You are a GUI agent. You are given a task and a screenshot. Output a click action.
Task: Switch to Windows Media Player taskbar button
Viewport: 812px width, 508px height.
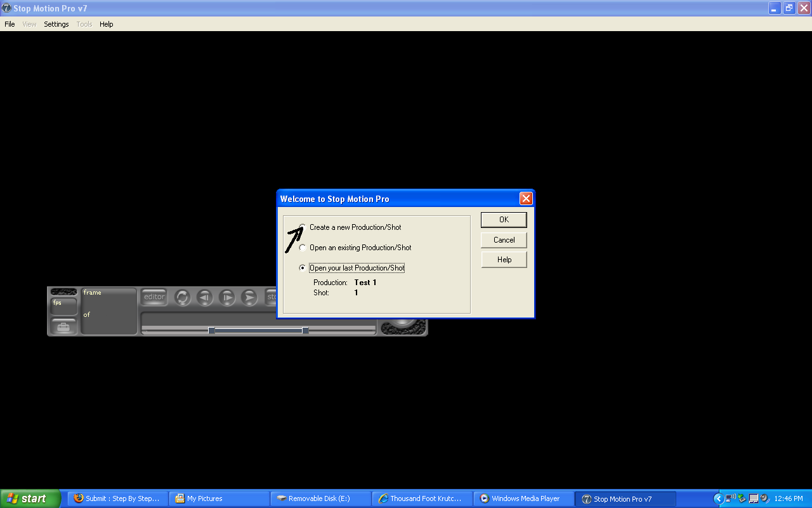(x=524, y=498)
